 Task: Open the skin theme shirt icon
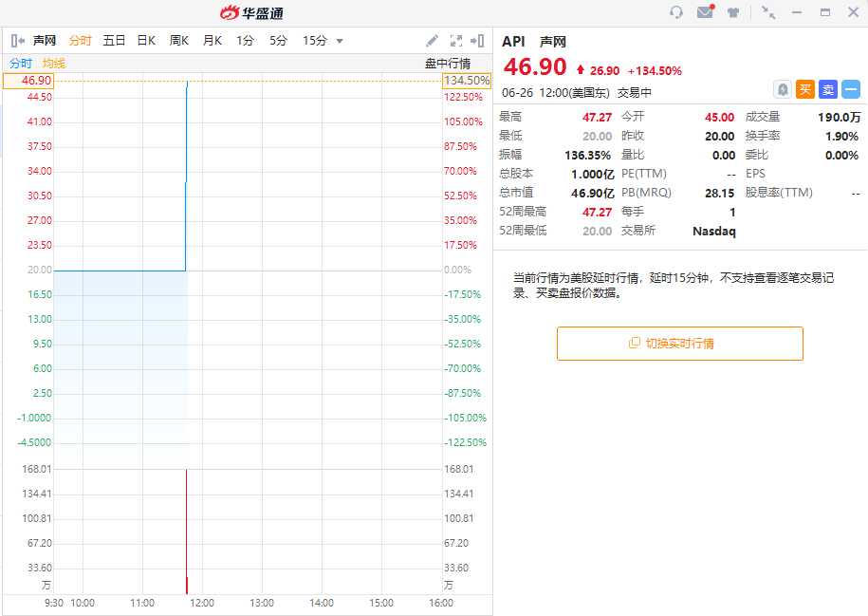(733, 12)
